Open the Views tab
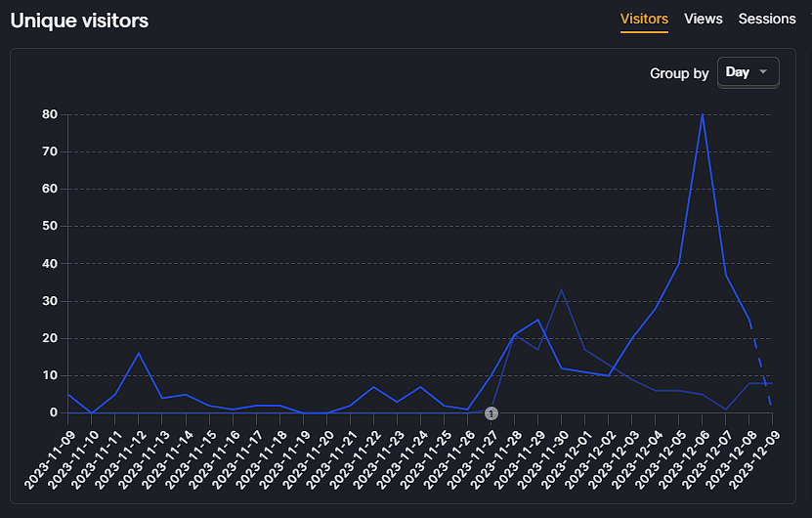The width and height of the screenshot is (812, 518). click(x=703, y=20)
